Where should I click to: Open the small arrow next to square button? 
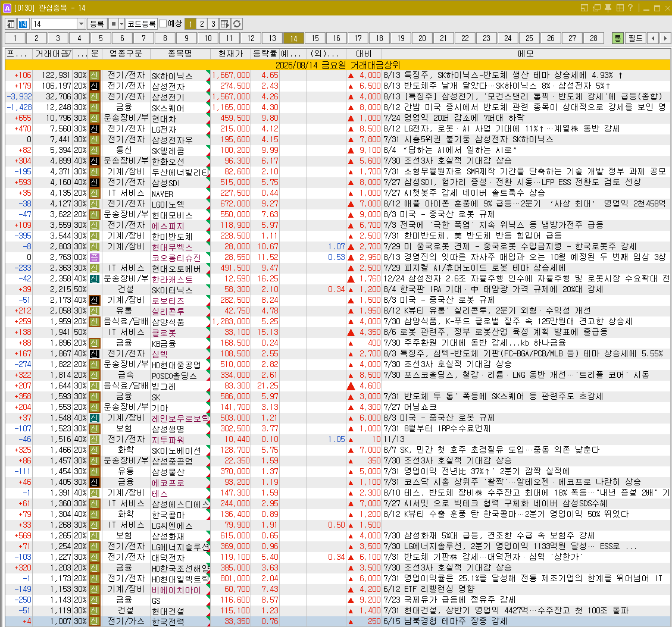point(121,24)
